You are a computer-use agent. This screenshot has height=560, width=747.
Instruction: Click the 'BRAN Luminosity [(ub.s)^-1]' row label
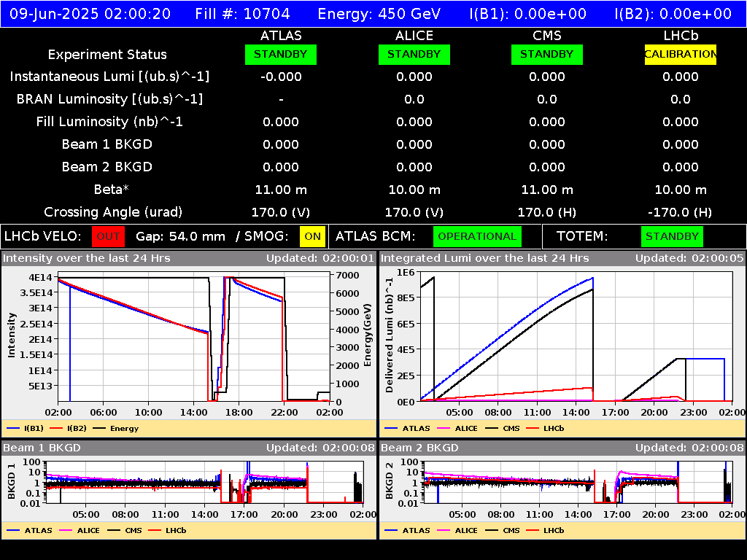[x=109, y=99]
